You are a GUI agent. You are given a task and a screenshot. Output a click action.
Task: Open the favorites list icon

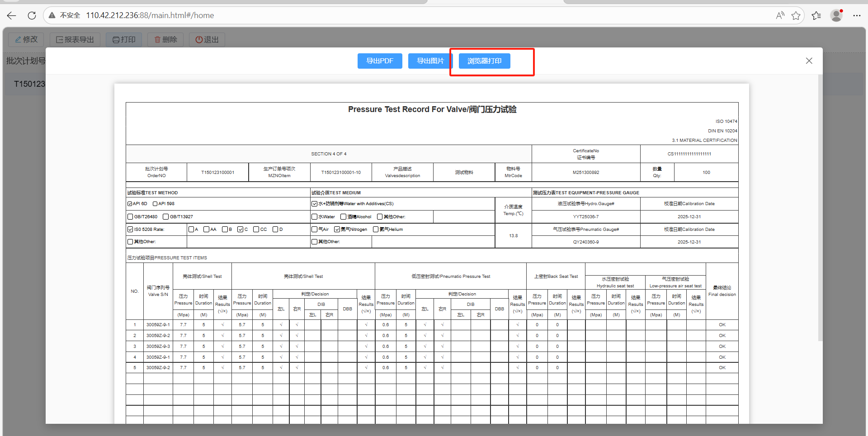(816, 15)
